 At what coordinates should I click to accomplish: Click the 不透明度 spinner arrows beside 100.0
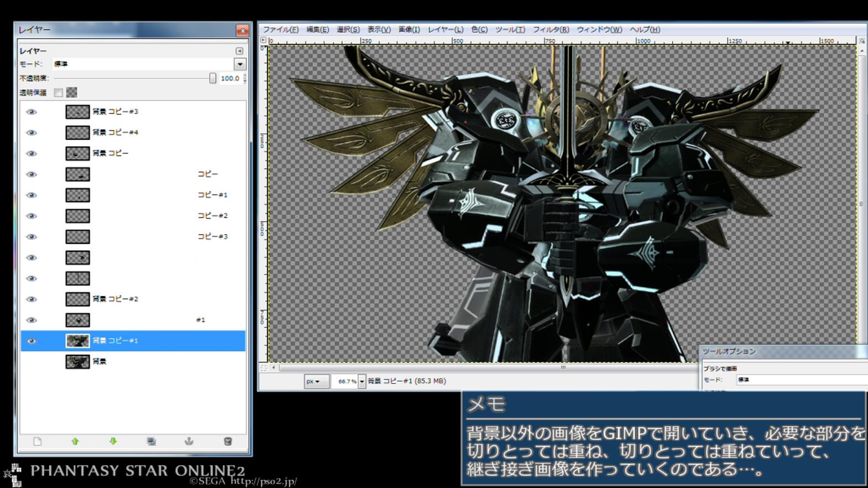coord(245,79)
